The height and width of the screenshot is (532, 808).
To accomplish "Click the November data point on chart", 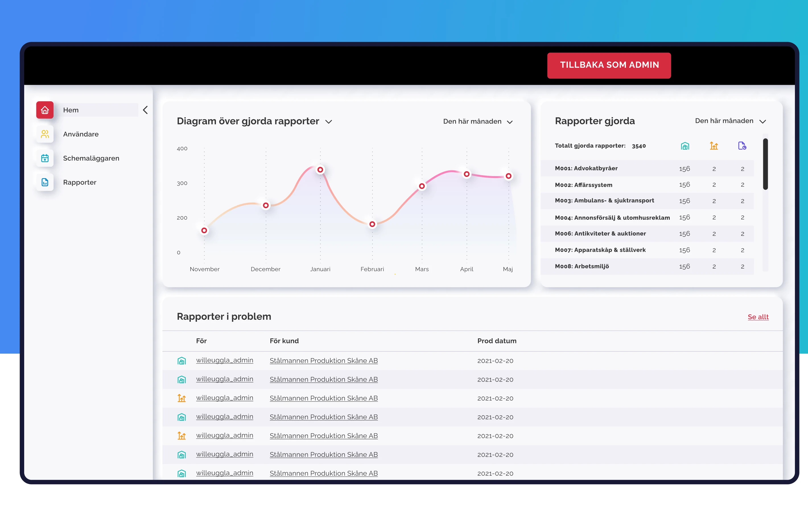I will [x=204, y=230].
